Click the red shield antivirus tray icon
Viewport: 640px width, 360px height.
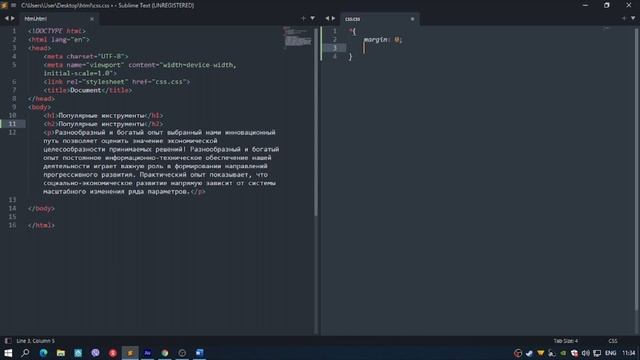(574, 353)
